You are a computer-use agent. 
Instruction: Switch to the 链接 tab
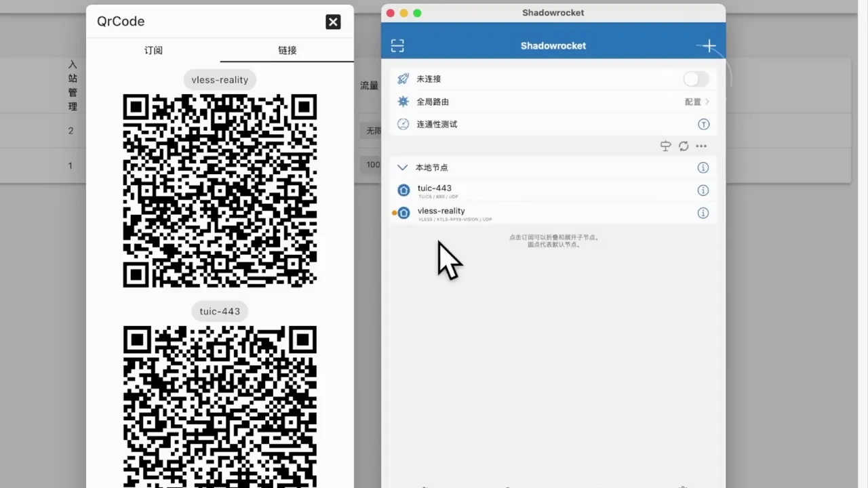[287, 50]
